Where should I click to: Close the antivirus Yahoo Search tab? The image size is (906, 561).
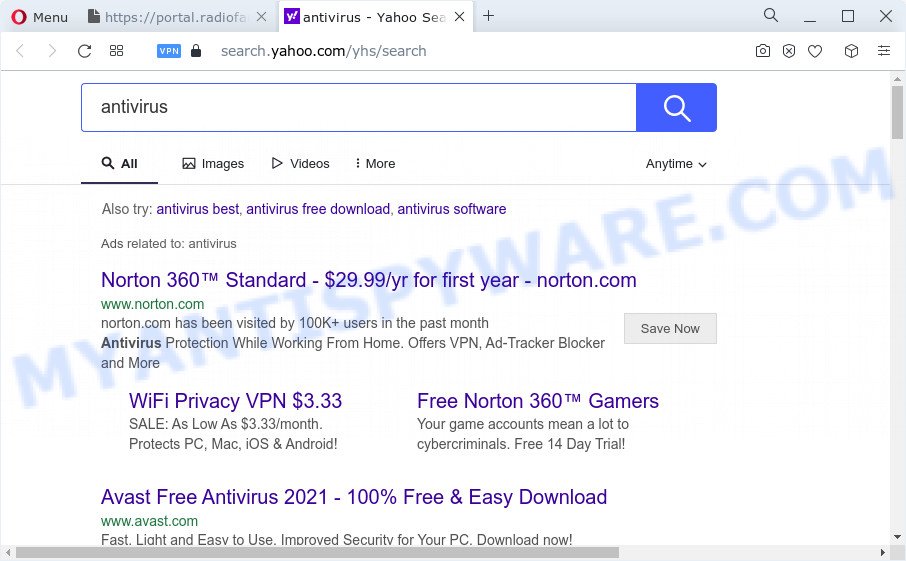459,17
